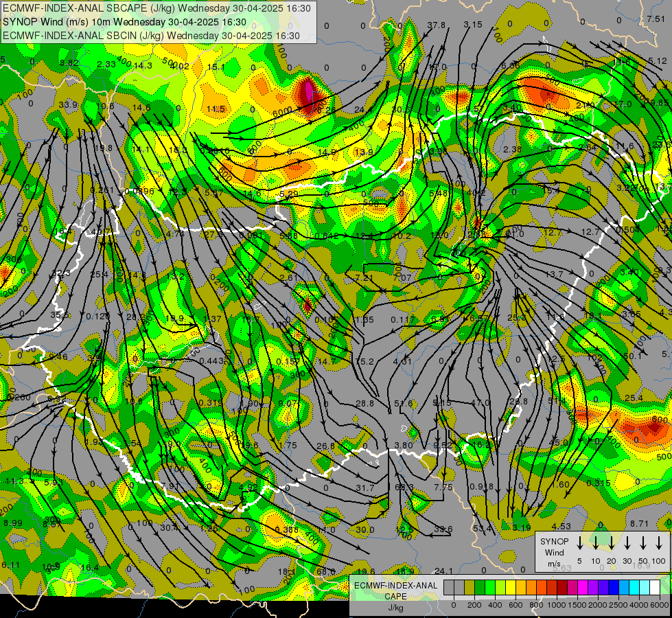Click the station value '53.4'

pyautogui.click(x=482, y=528)
